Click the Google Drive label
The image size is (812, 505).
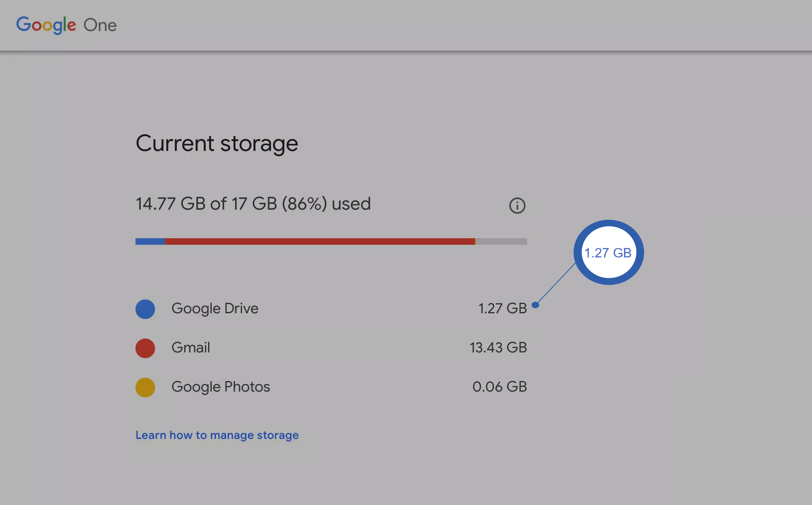[x=215, y=308]
